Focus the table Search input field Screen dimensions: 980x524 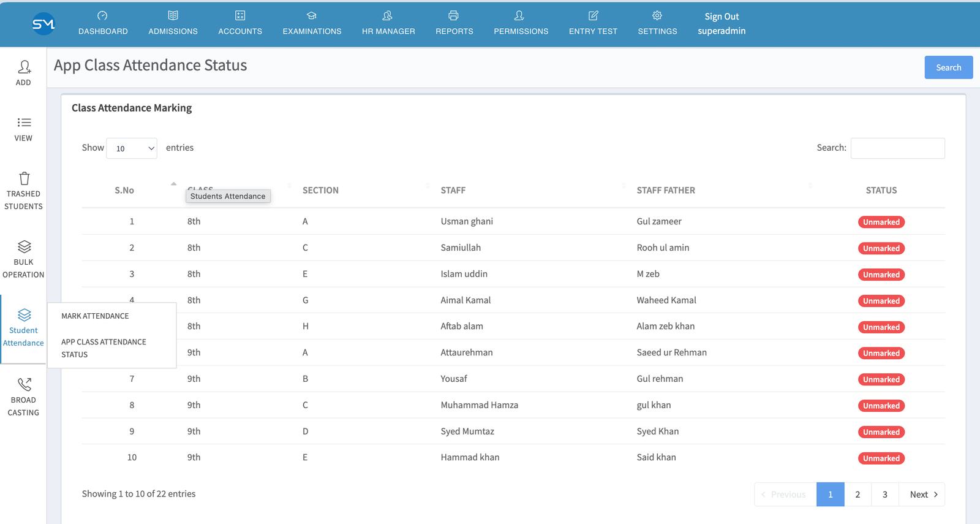point(898,148)
